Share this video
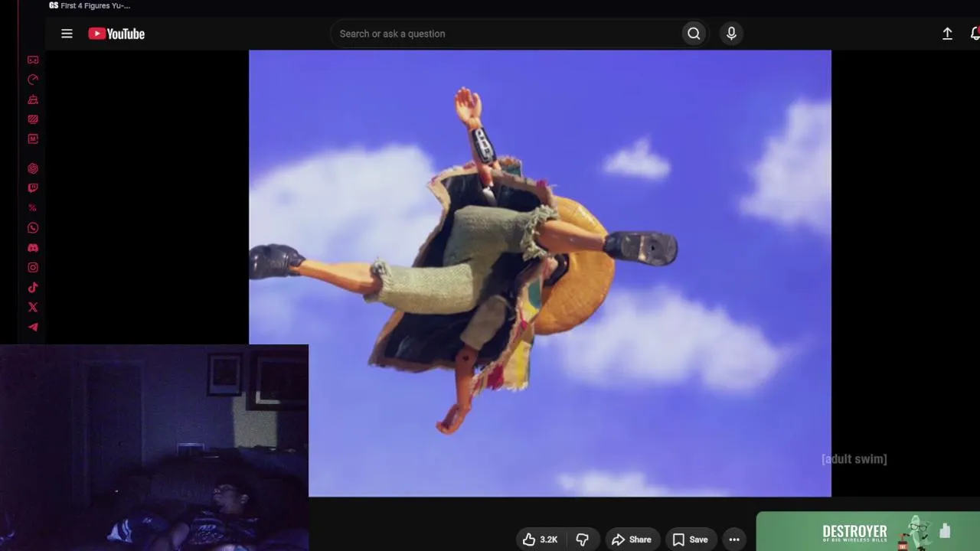This screenshot has width=980, height=551. point(632,540)
